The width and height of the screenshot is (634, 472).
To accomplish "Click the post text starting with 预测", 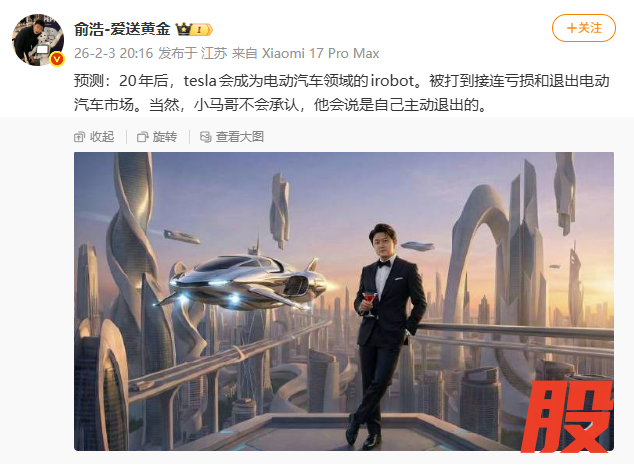I will [x=342, y=93].
